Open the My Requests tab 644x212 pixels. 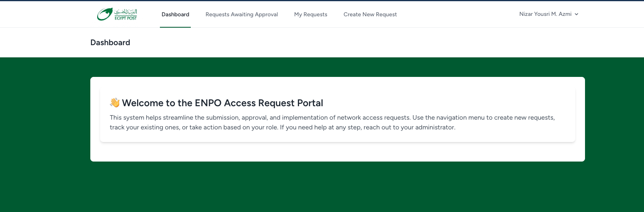311,14
